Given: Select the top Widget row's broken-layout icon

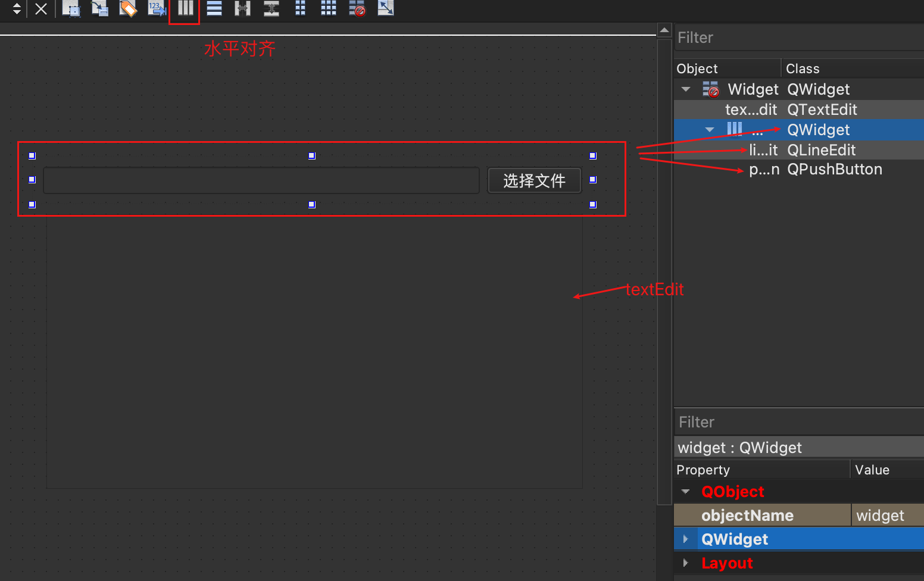Looking at the screenshot, I should coord(711,89).
